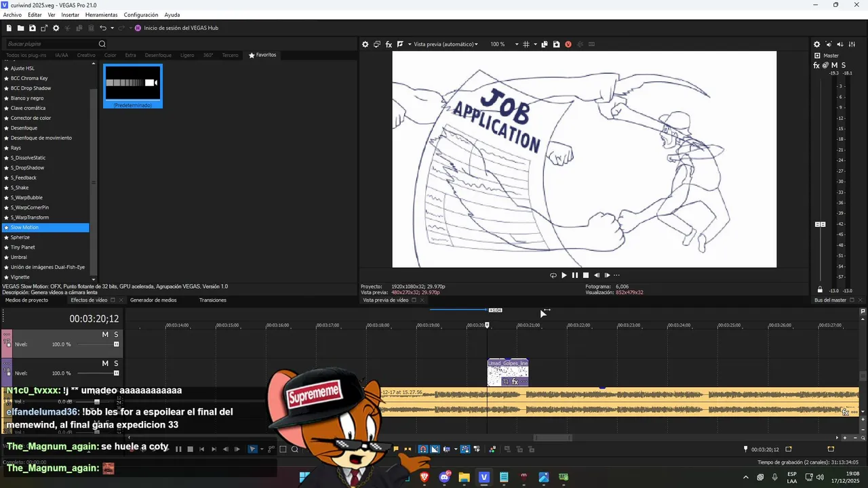Open video output FX in preview toolbar
This screenshot has height=488, width=868.
(x=389, y=44)
